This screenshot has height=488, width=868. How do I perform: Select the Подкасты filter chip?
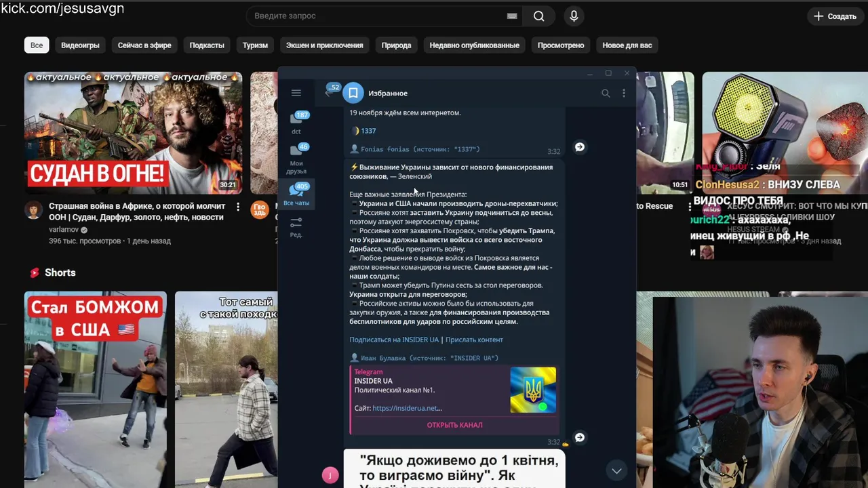[207, 45]
